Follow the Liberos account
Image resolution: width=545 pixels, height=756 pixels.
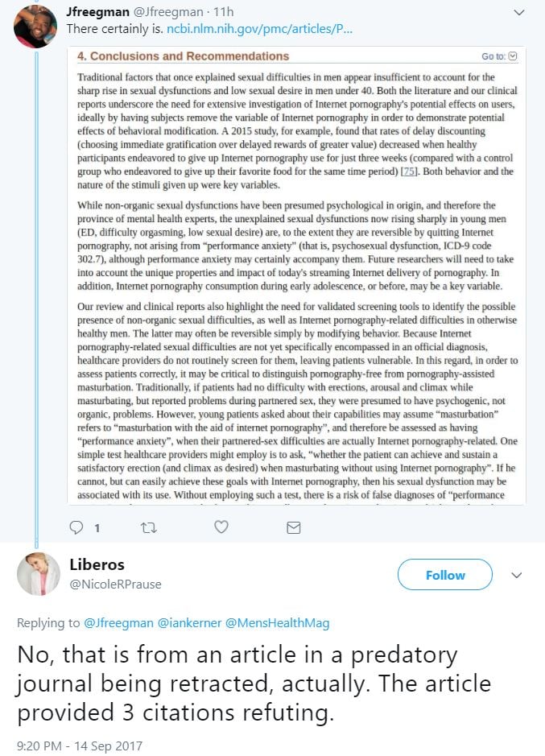click(445, 575)
